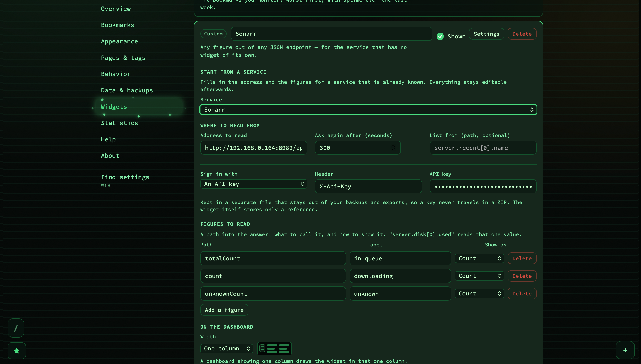Click the slash shortcut icon button

[x=16, y=328]
